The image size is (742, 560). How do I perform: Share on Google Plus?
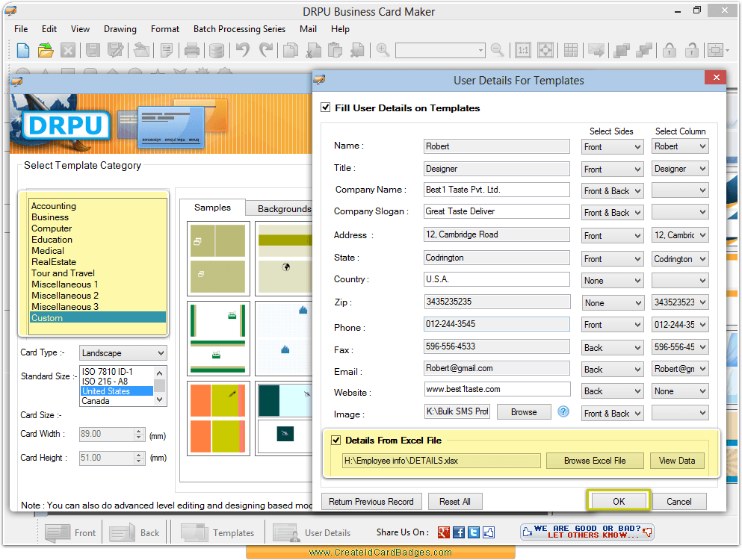(x=443, y=532)
